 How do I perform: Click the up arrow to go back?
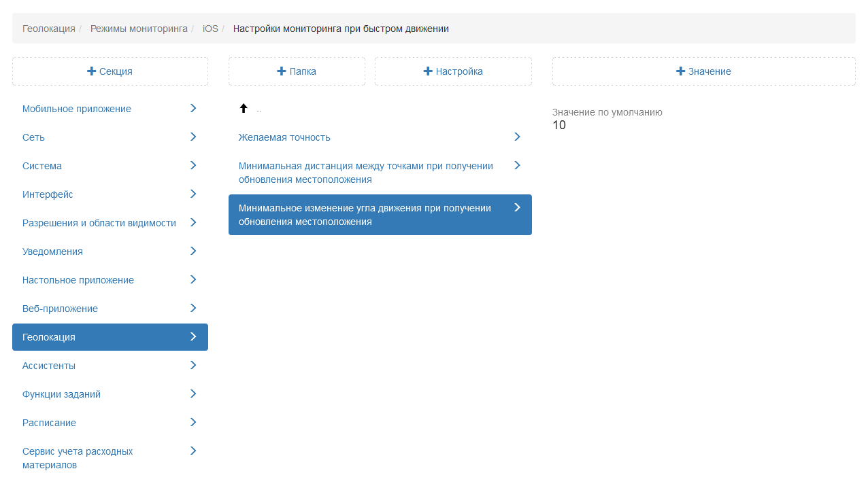pos(244,109)
